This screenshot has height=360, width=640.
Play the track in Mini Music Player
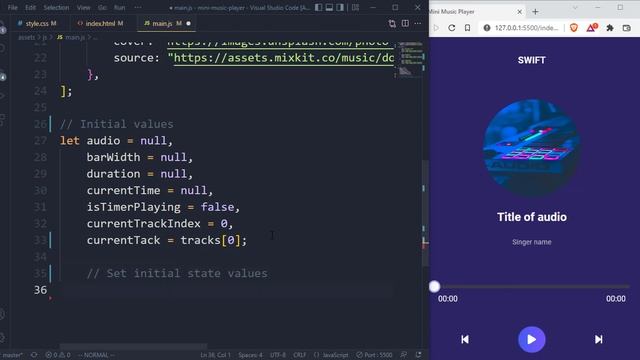[531, 339]
